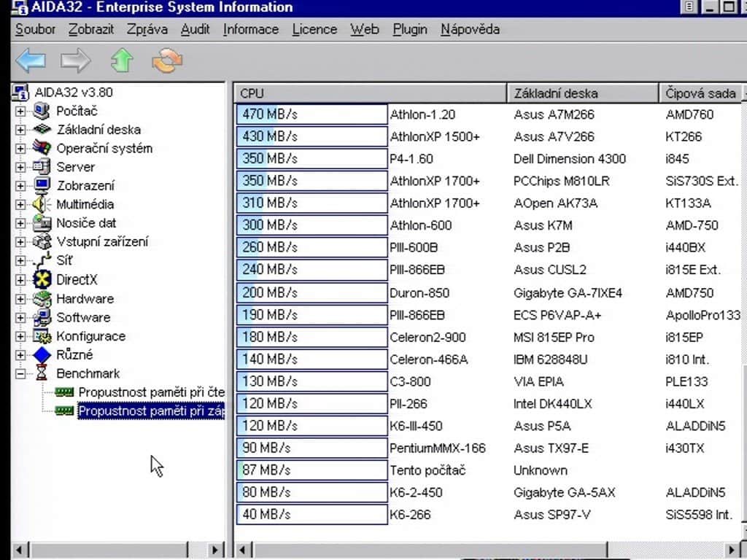Collapse the Benchmark tree node
747x560 pixels.
[20, 373]
